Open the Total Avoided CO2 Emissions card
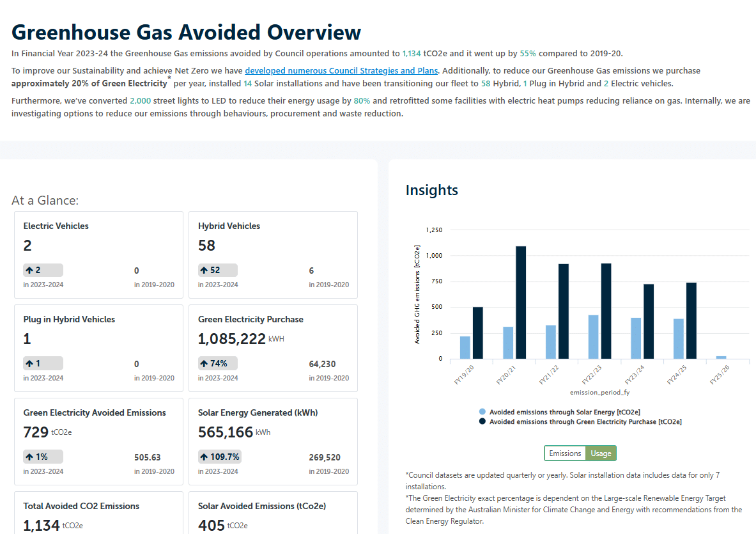Screen dimensions: 756x534 tap(98, 513)
